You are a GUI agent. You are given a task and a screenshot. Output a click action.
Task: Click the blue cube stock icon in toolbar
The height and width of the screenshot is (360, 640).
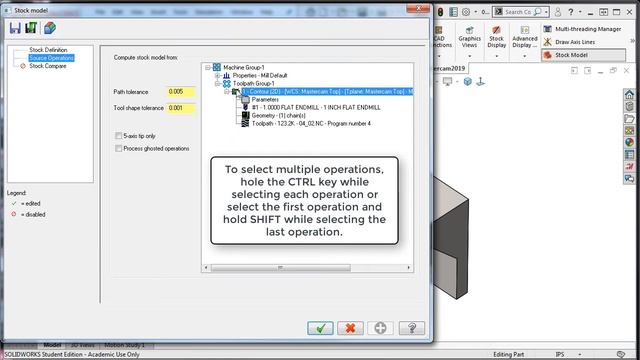pyautogui.click(x=50, y=28)
